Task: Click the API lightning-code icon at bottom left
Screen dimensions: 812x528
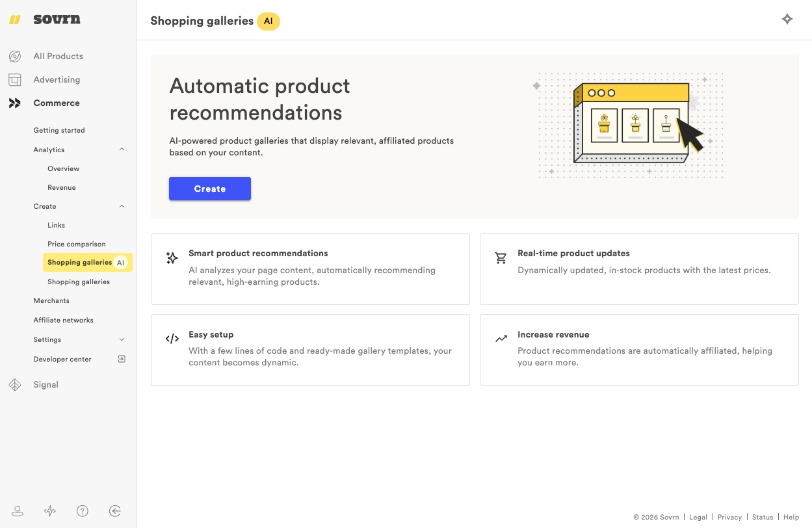Action: click(x=50, y=511)
